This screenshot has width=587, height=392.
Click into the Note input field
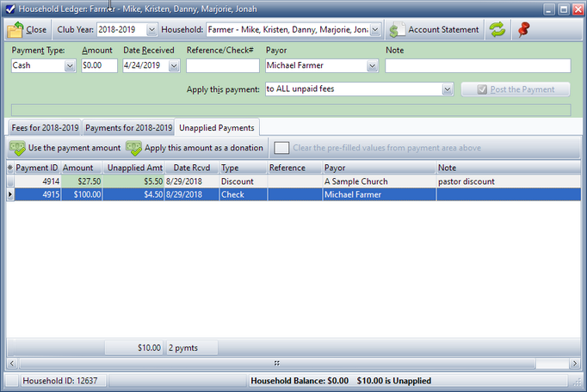(478, 65)
